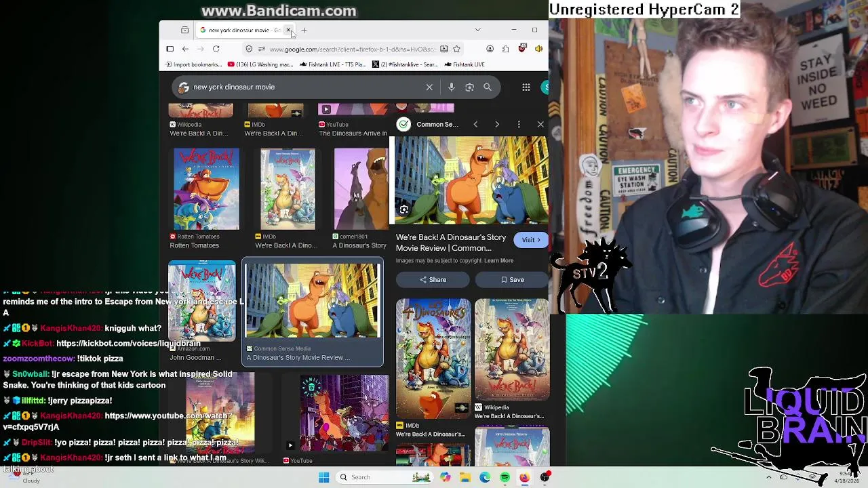
Task: Open the preview panel more options menu
Action: click(519, 124)
